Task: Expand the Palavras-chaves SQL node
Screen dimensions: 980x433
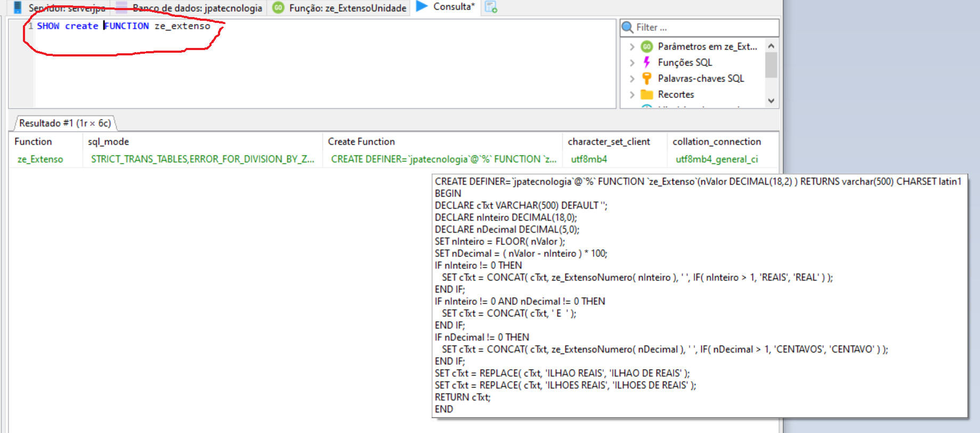Action: coord(632,79)
